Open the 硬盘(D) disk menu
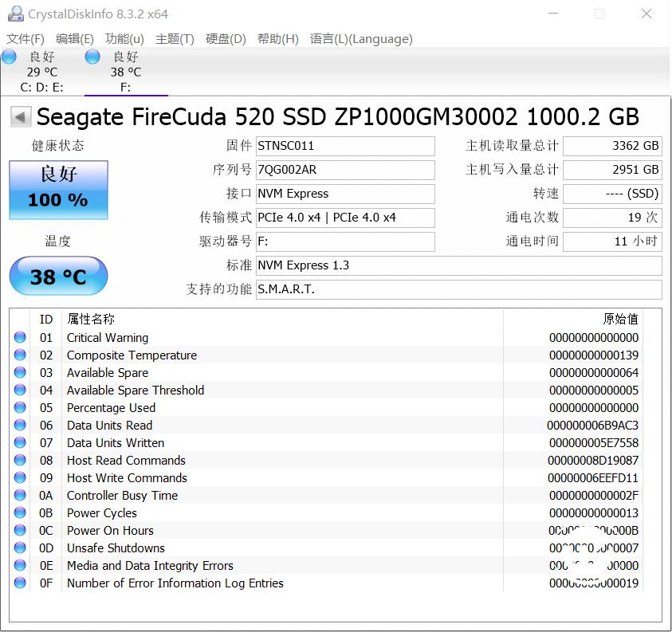This screenshot has height=632, width=672. tap(225, 39)
